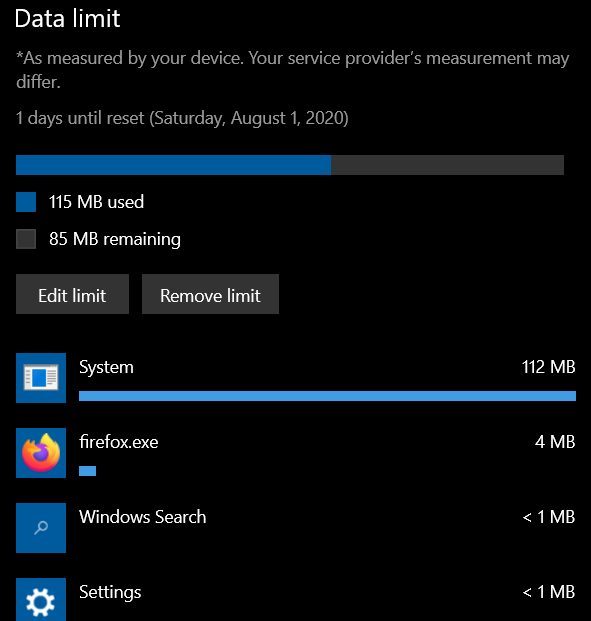Click the 112 MB System usage value
Image resolution: width=591 pixels, height=621 pixels.
tap(548, 367)
